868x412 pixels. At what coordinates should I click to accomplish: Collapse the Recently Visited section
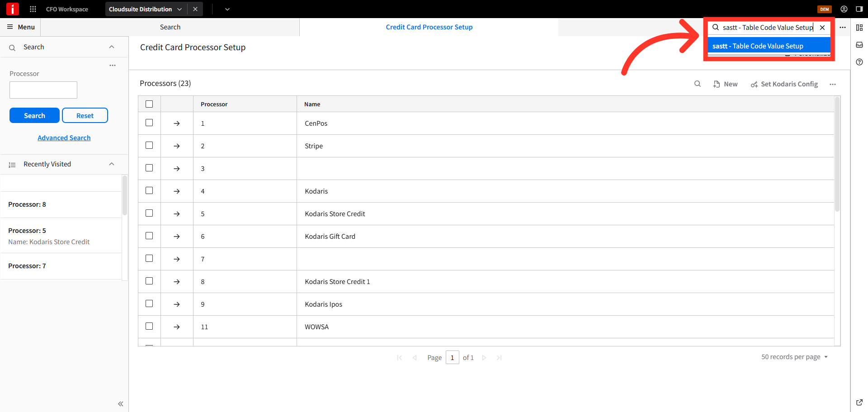[112, 164]
